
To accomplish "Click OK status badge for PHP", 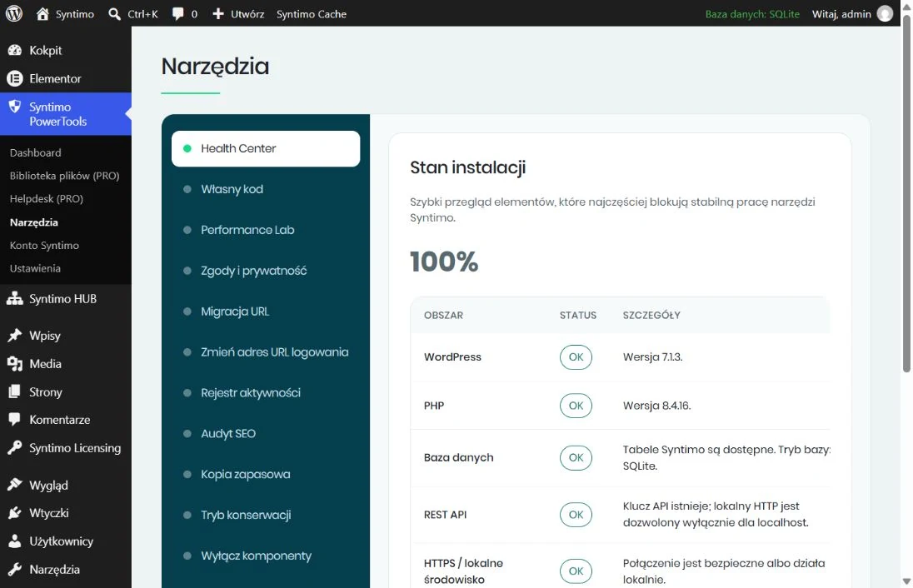I will pyautogui.click(x=576, y=406).
